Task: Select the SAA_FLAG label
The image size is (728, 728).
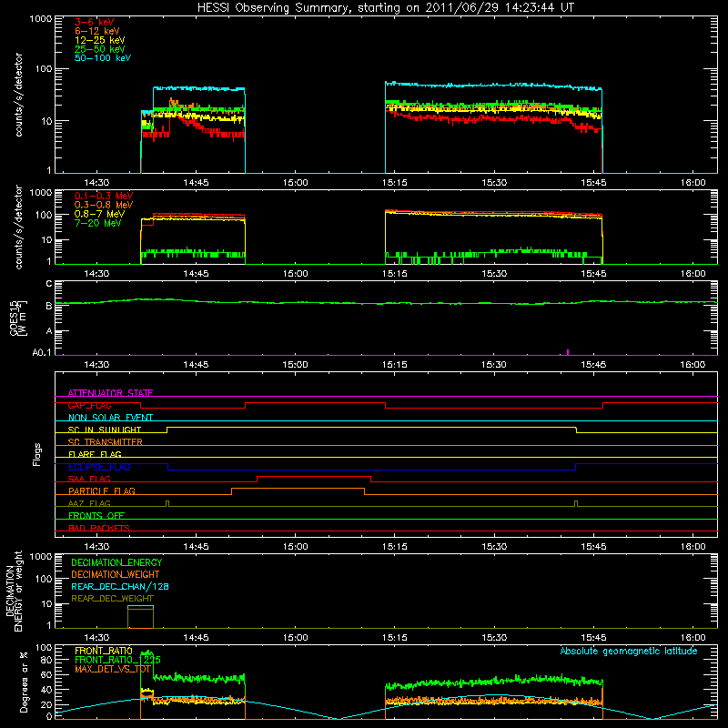Action: coord(89,479)
